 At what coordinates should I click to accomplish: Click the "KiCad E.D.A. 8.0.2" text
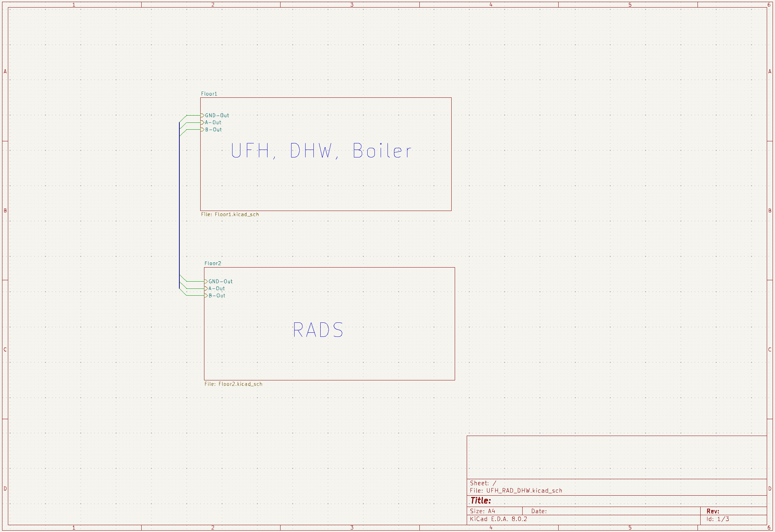498,519
